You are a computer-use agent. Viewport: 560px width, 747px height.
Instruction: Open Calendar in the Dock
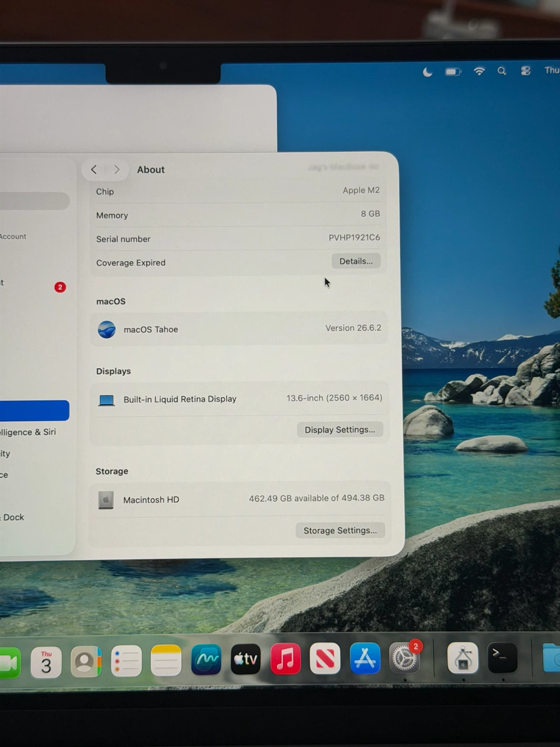coord(46,662)
